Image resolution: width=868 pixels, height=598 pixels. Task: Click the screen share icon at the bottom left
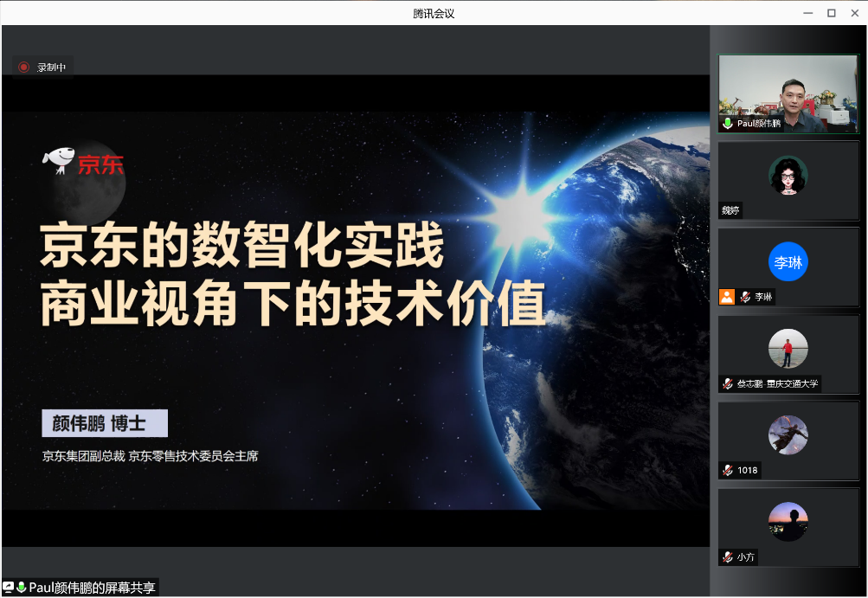(8, 587)
